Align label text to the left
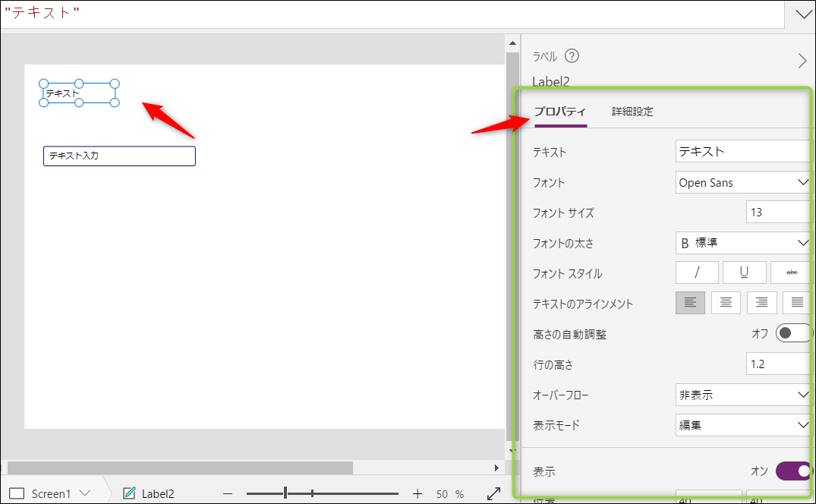The width and height of the screenshot is (816, 504). tap(690, 303)
